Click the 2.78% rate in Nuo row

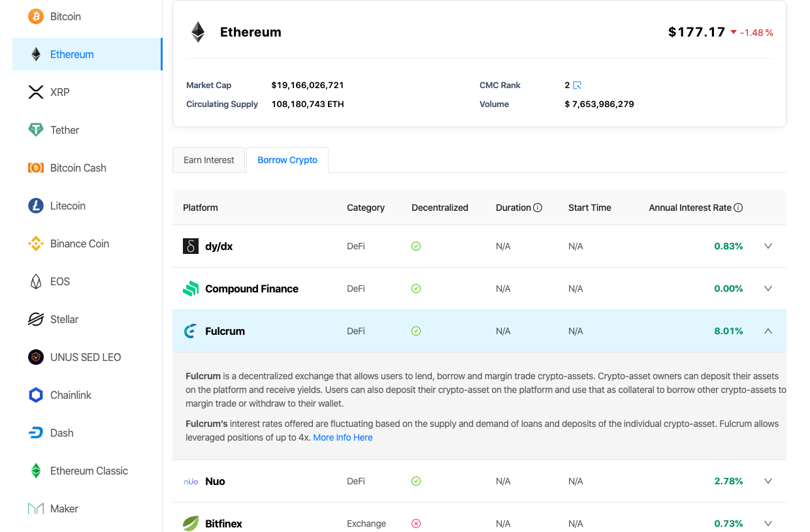point(729,481)
